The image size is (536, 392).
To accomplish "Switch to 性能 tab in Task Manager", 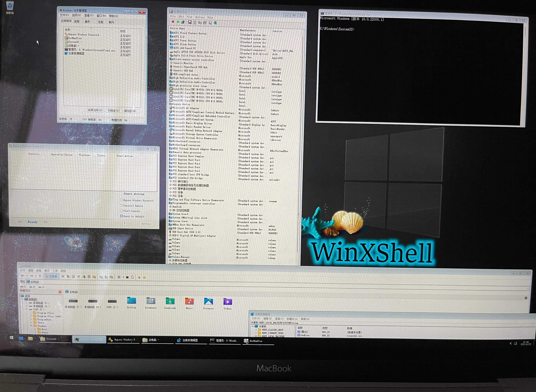I will point(101,22).
